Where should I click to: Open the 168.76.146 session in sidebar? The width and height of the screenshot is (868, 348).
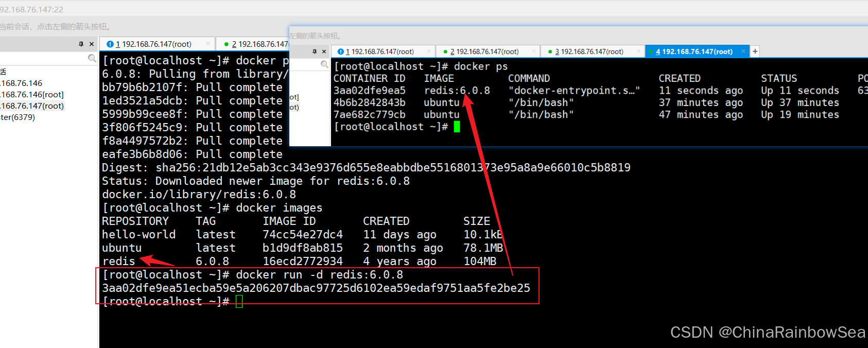(22, 83)
